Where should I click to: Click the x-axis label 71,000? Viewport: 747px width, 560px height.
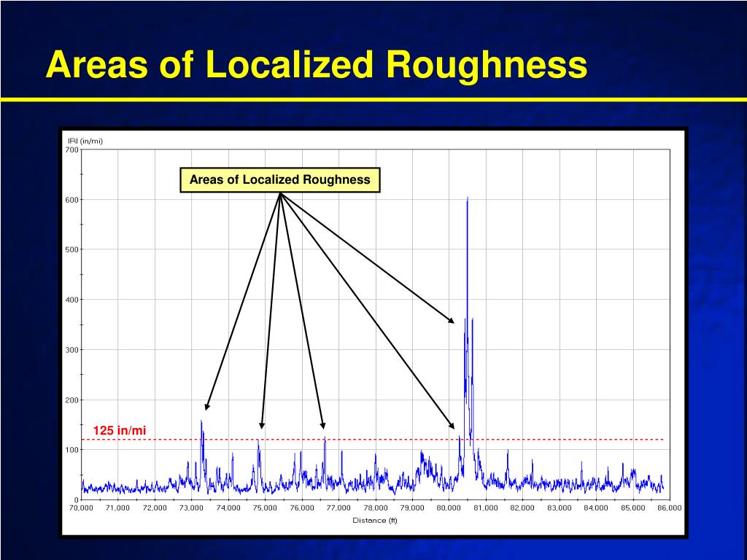point(117,508)
